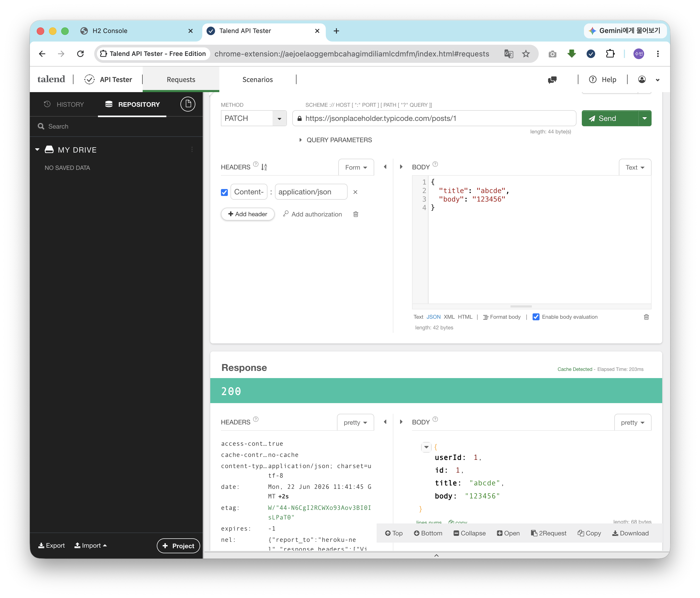Download the response body
This screenshot has width=700, height=598.
click(x=631, y=533)
